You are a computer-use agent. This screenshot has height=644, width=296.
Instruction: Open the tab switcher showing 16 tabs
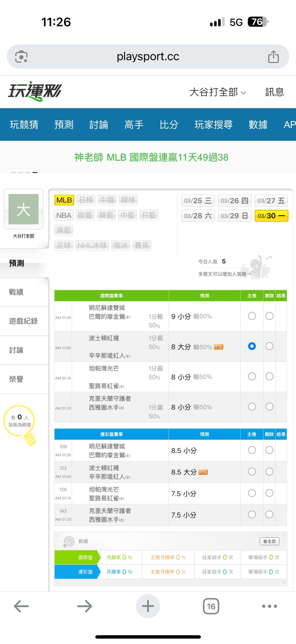pos(211,606)
